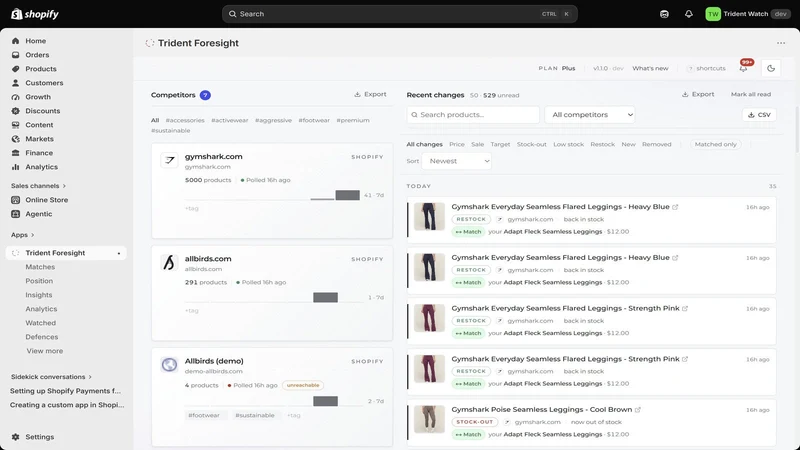Filter competitors by #accessories tag
800x450 pixels.
[x=185, y=120]
